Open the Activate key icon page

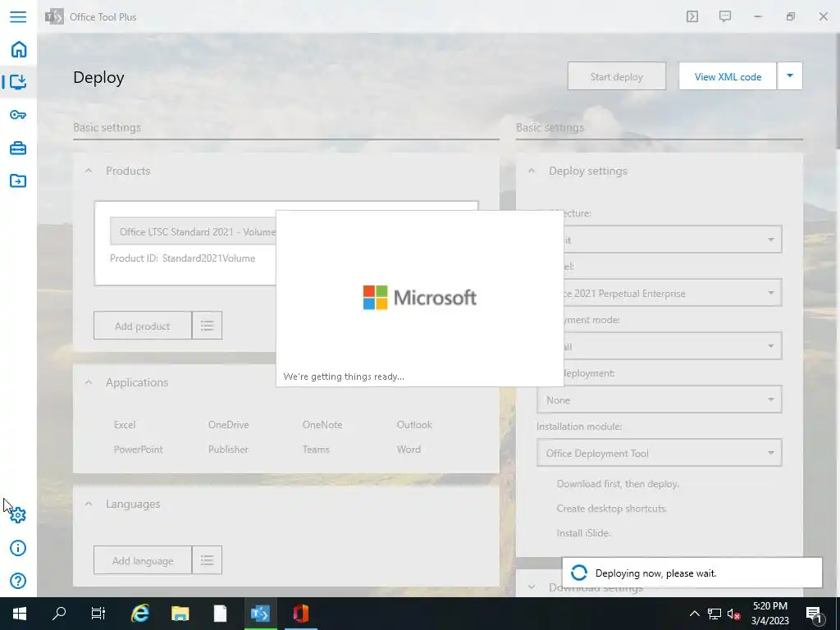tap(18, 115)
